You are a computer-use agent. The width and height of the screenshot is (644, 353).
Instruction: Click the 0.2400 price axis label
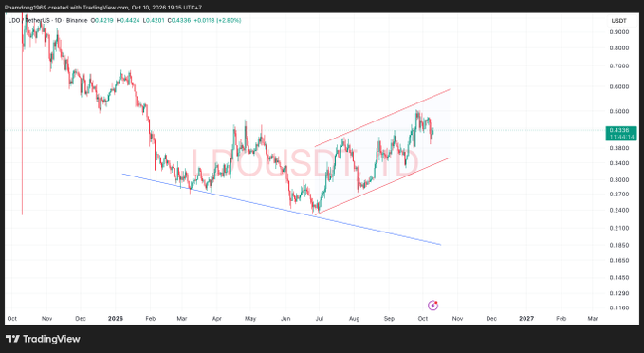coord(619,211)
